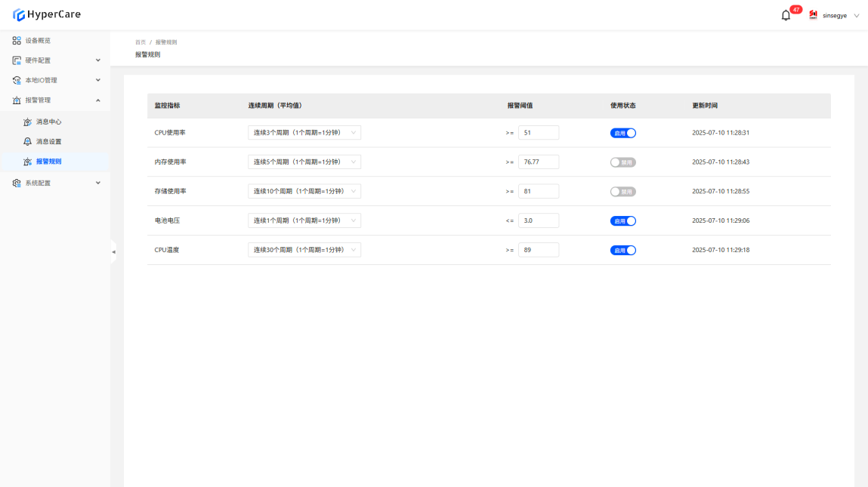Click the CPU温度 row label
Viewport: 868px width, 487px height.
coord(167,250)
